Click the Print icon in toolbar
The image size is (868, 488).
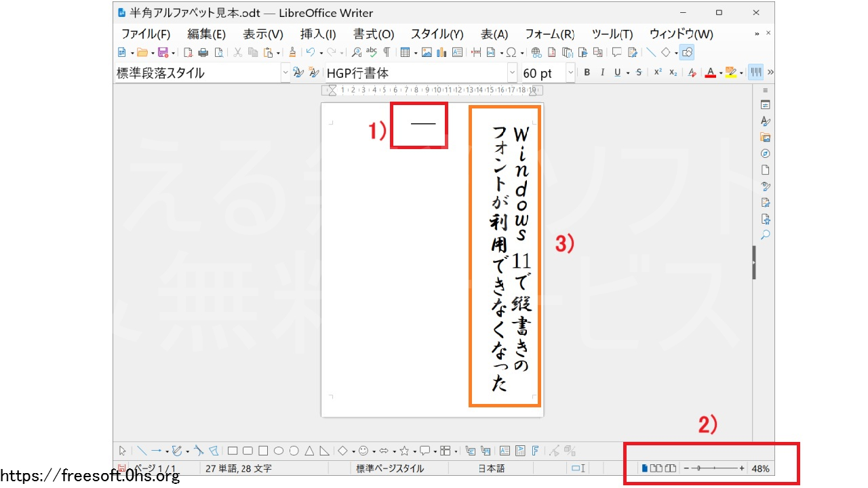tap(203, 52)
